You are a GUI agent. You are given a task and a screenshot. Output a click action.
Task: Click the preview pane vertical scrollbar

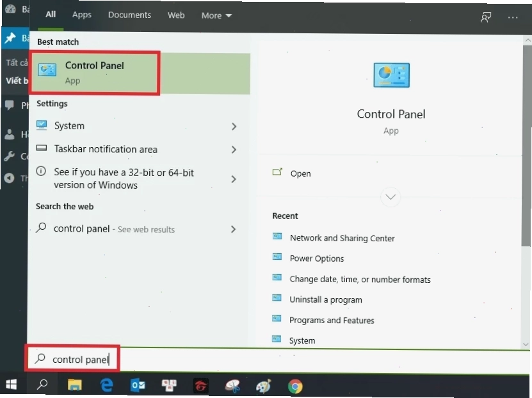coord(527,146)
